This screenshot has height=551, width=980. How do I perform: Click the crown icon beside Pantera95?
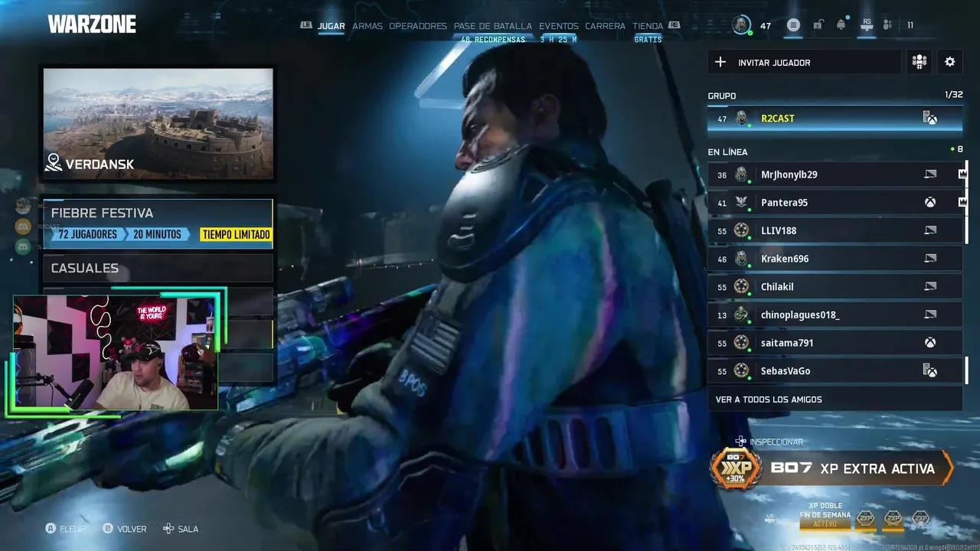tap(962, 203)
